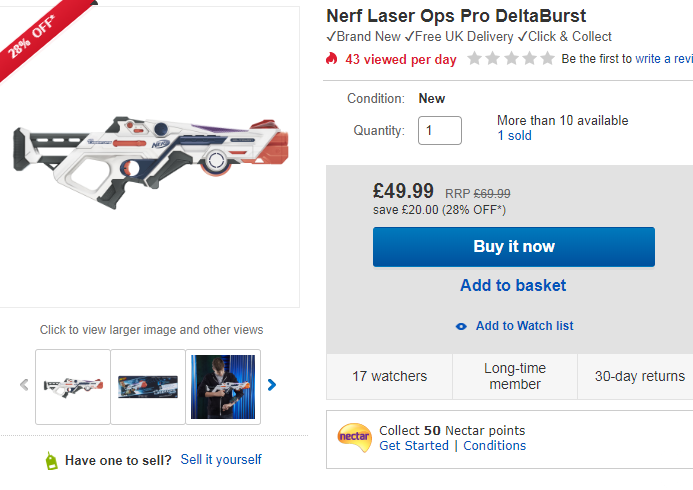Click the eye icon beside Watch list
The height and width of the screenshot is (490, 693).
pos(461,326)
